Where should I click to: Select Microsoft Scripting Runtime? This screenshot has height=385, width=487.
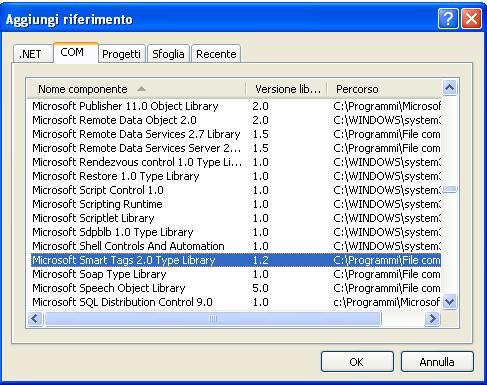click(236, 204)
